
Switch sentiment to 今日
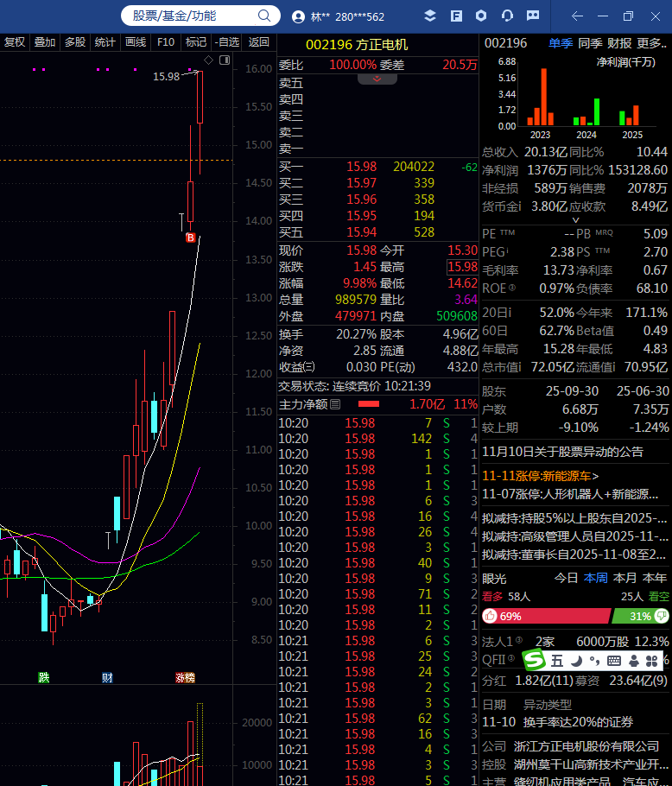567,578
